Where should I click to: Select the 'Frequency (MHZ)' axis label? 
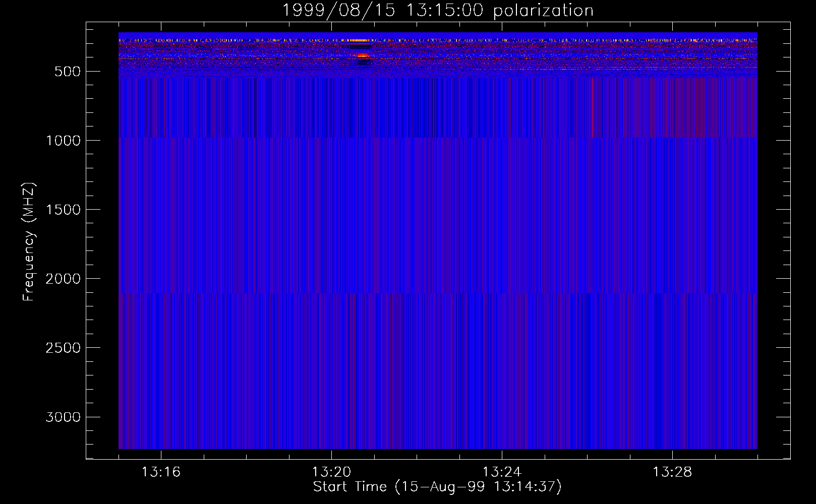[29, 242]
